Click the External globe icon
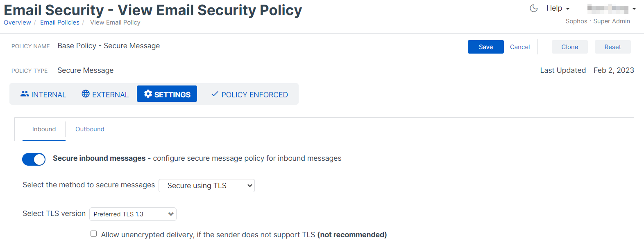Viewport: 644px width, 245px height. click(x=86, y=94)
